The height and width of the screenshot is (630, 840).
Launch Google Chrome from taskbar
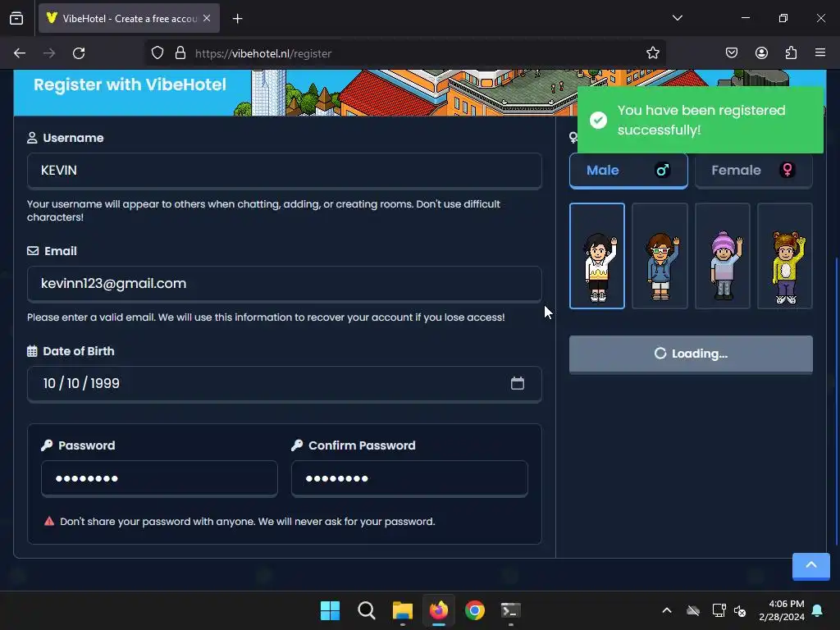tap(475, 610)
